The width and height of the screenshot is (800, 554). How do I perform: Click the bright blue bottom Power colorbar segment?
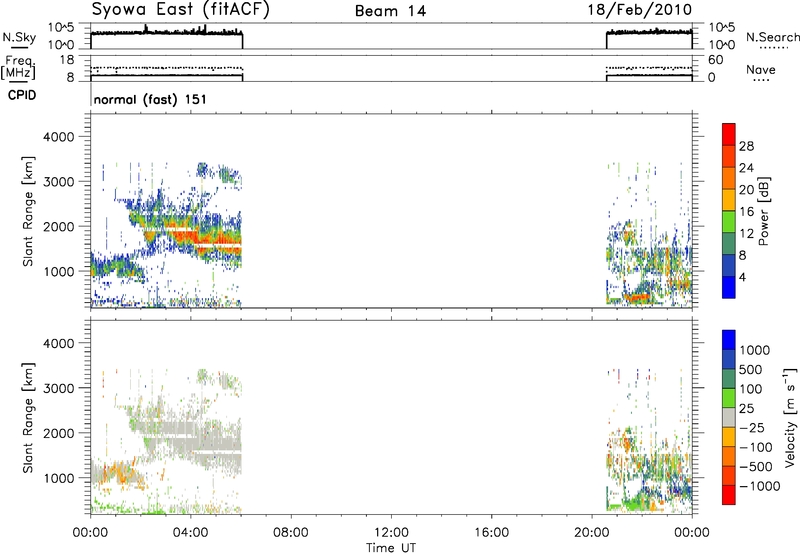[x=729, y=287]
